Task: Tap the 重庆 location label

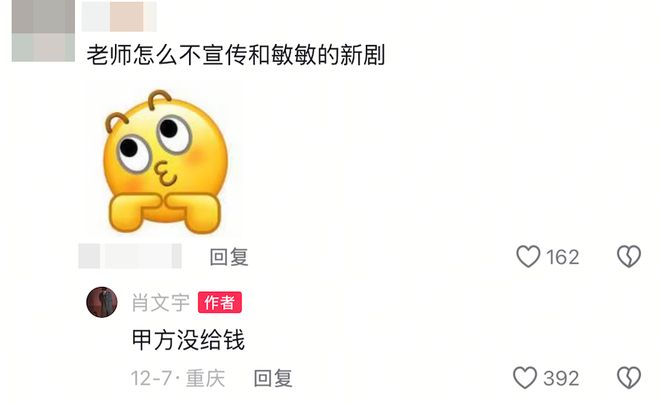Action: coord(205,378)
